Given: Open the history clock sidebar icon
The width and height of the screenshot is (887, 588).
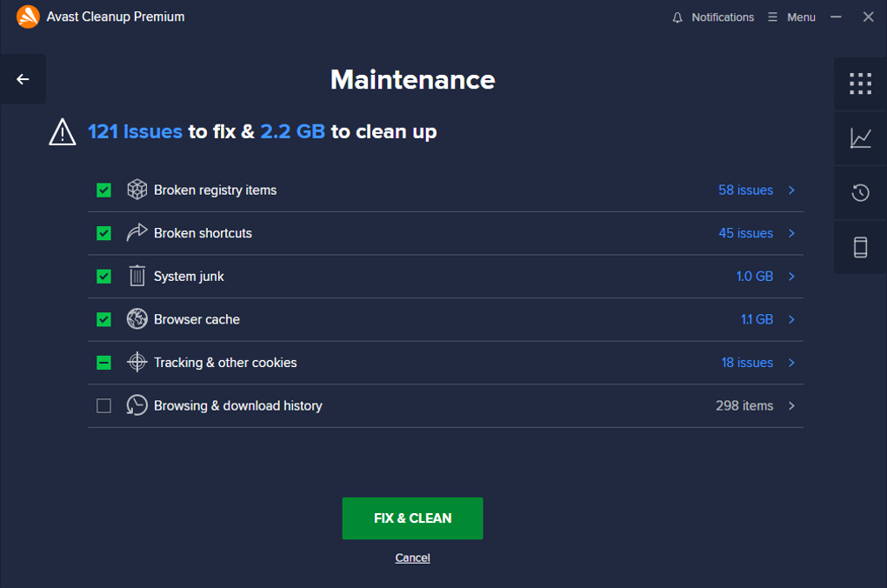Looking at the screenshot, I should click(860, 192).
